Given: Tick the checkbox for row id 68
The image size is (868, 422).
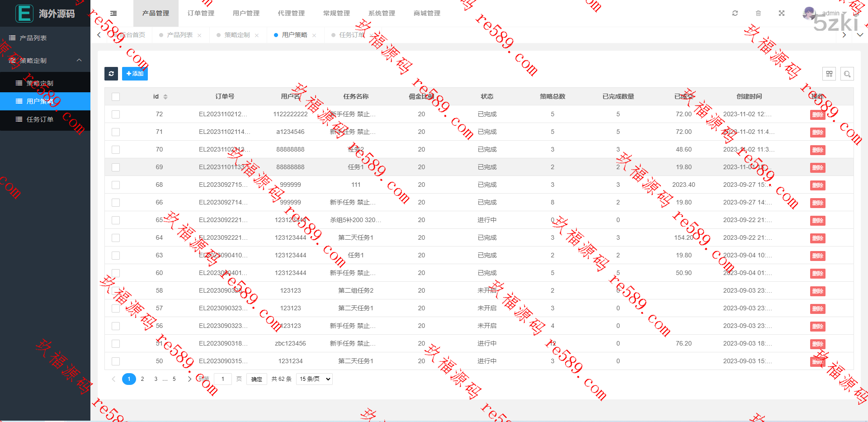Looking at the screenshot, I should point(116,185).
